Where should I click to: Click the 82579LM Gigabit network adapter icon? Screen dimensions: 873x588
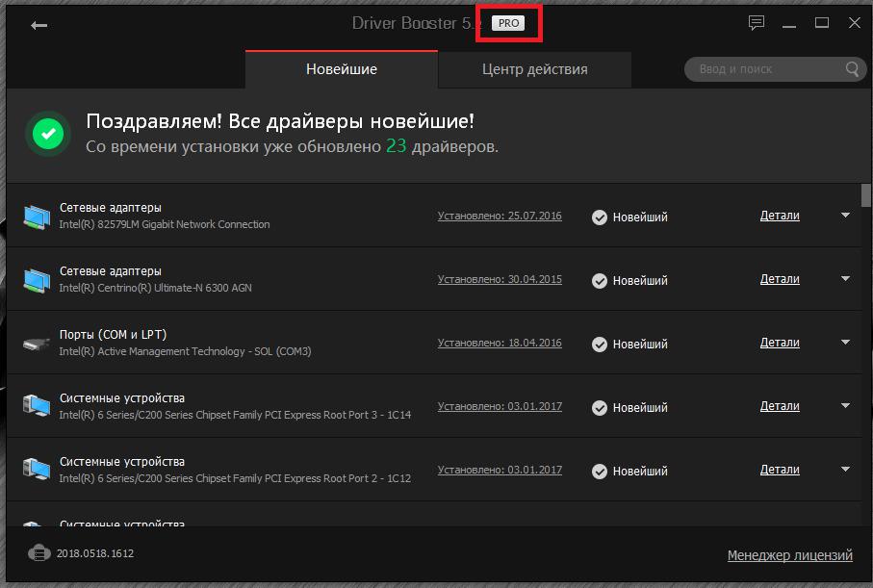[37, 217]
